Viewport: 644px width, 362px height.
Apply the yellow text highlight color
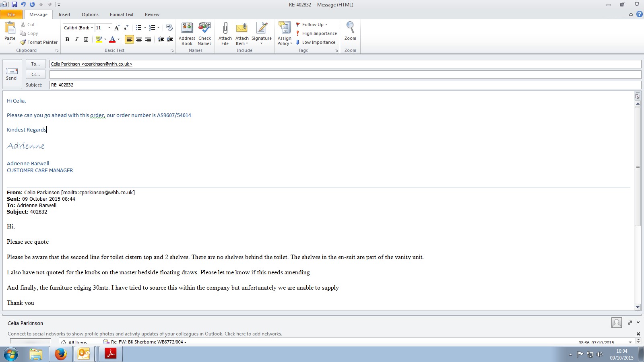(x=99, y=39)
